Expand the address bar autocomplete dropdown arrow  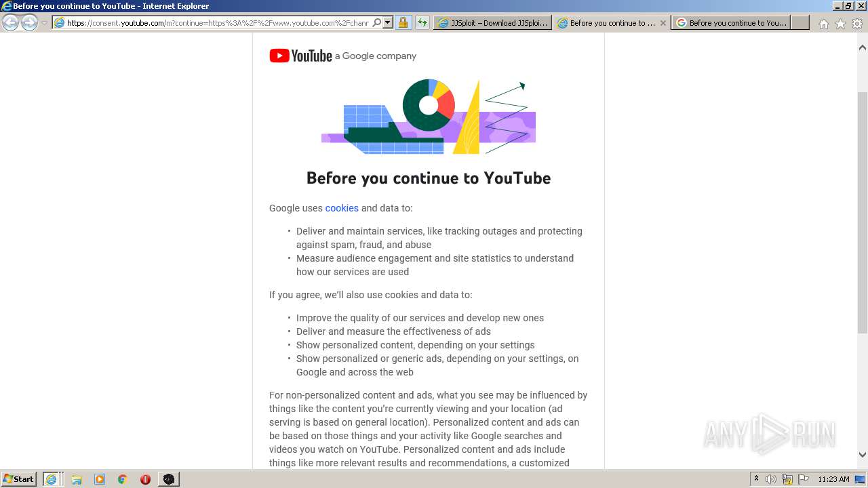[x=388, y=22]
